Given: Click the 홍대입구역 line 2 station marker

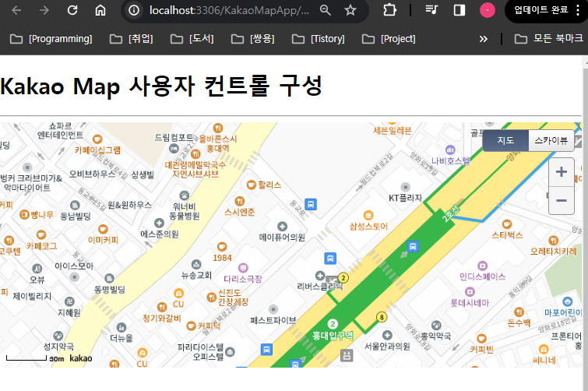Looking at the screenshot, I should 333,323.
